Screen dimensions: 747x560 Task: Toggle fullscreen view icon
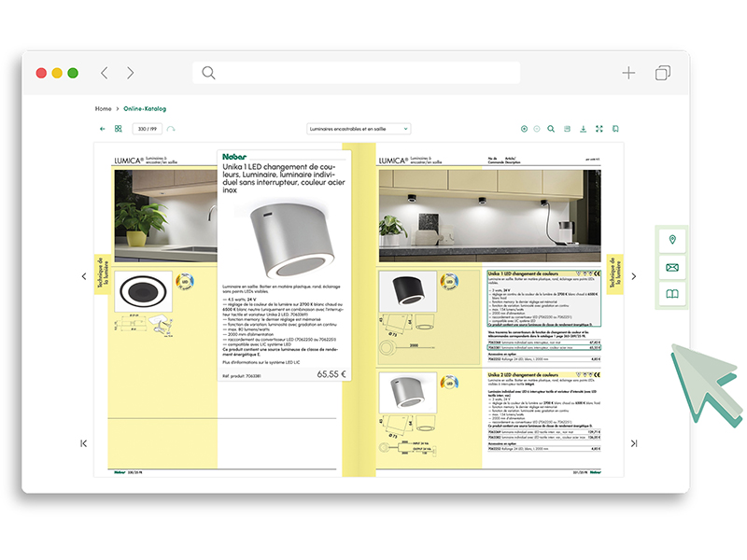599,129
